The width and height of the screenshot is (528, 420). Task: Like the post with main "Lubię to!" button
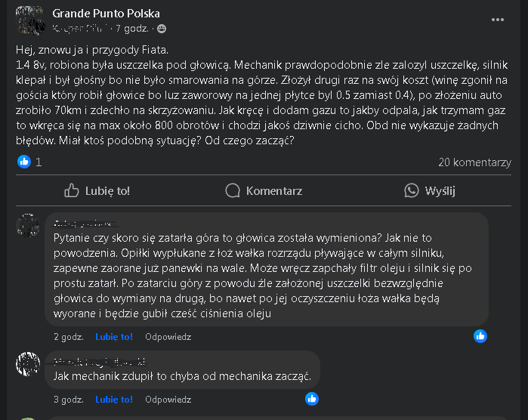(x=97, y=191)
